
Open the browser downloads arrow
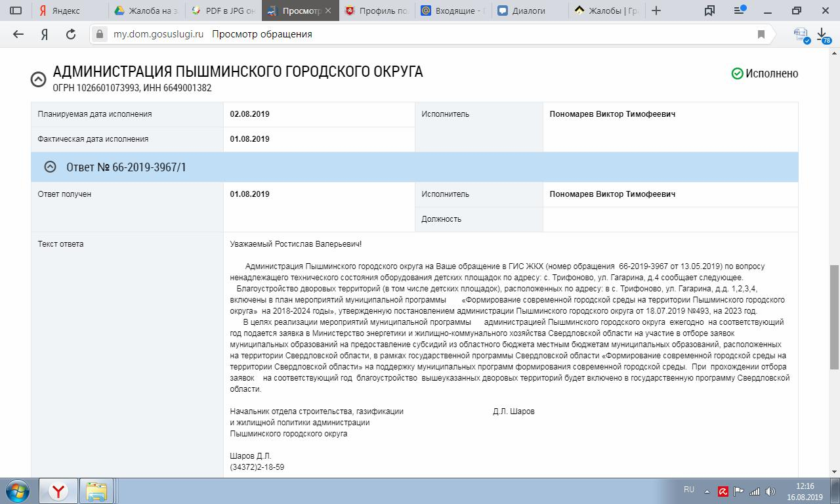click(822, 34)
